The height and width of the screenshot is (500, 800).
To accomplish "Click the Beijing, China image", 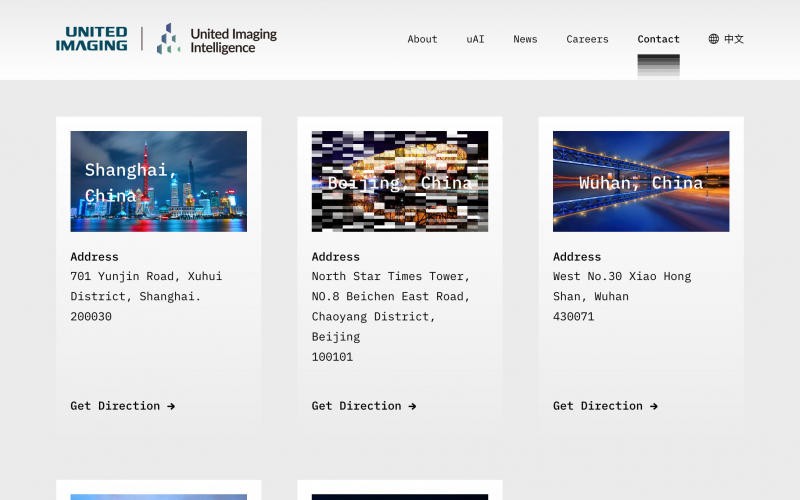I will [x=400, y=181].
